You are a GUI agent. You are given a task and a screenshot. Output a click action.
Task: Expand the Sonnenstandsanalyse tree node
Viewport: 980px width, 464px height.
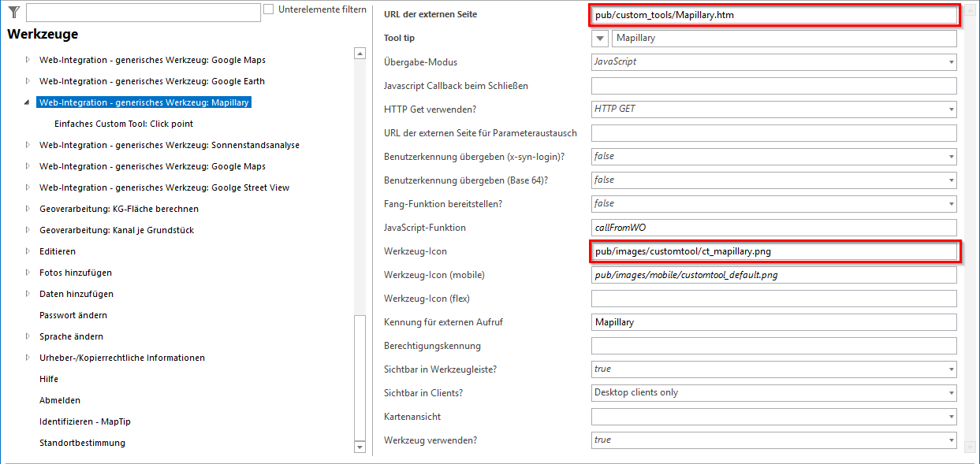point(28,145)
